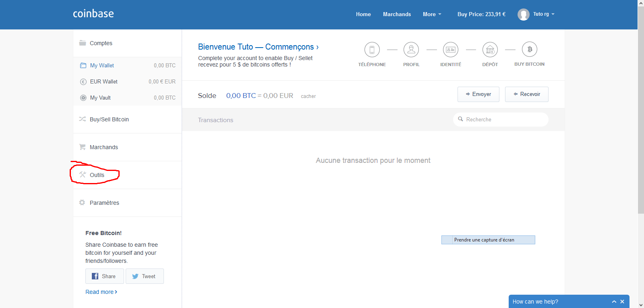Click the Tweet button
The image size is (644, 308).
[x=145, y=276]
